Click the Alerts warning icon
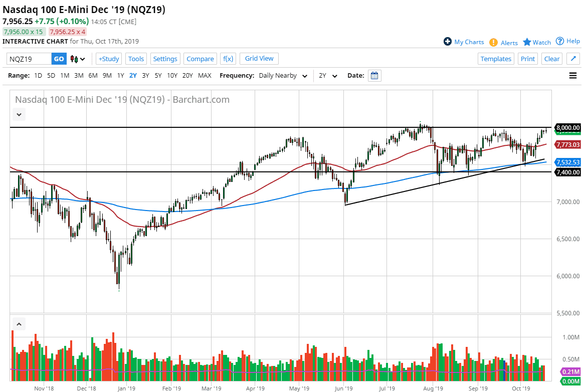 point(494,42)
